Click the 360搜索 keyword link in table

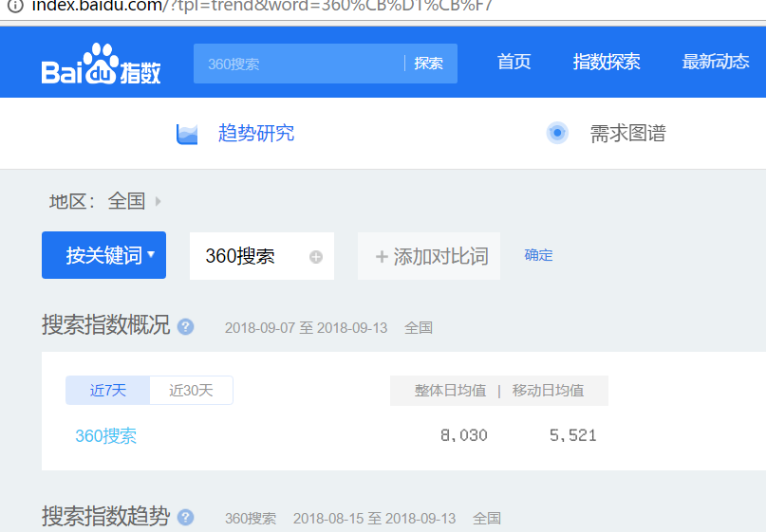pos(106,436)
